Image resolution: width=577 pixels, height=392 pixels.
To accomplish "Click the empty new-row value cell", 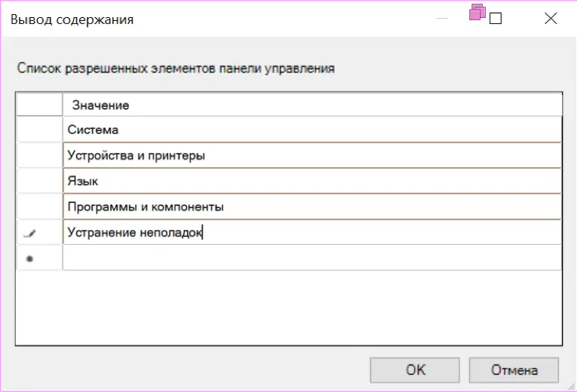I will pos(312,258).
